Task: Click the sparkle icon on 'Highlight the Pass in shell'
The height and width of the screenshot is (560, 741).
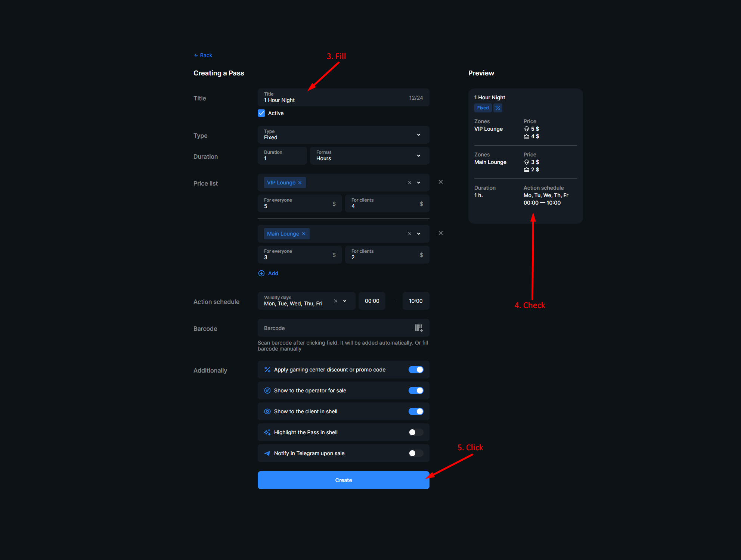Action: pos(267,432)
